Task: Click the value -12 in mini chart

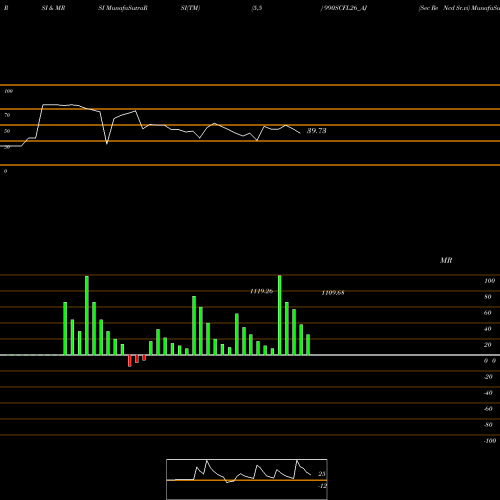Action: coord(322,486)
